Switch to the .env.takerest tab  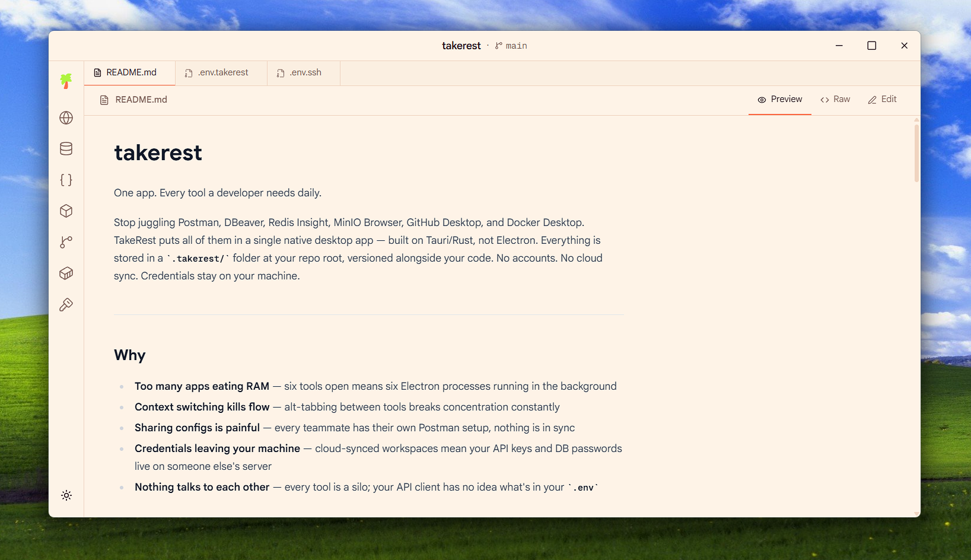click(x=222, y=73)
